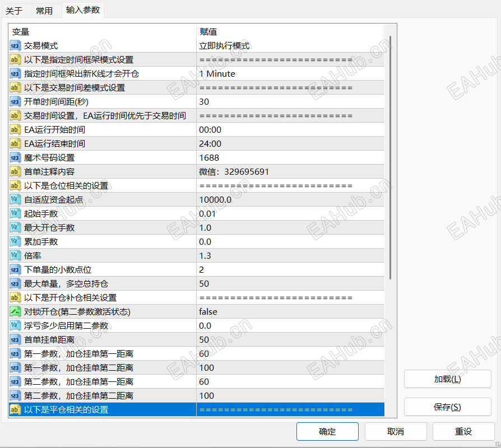Click the ab icon beside 以下是平仓相关的设置
This screenshot has width=501, height=448.
[15, 410]
